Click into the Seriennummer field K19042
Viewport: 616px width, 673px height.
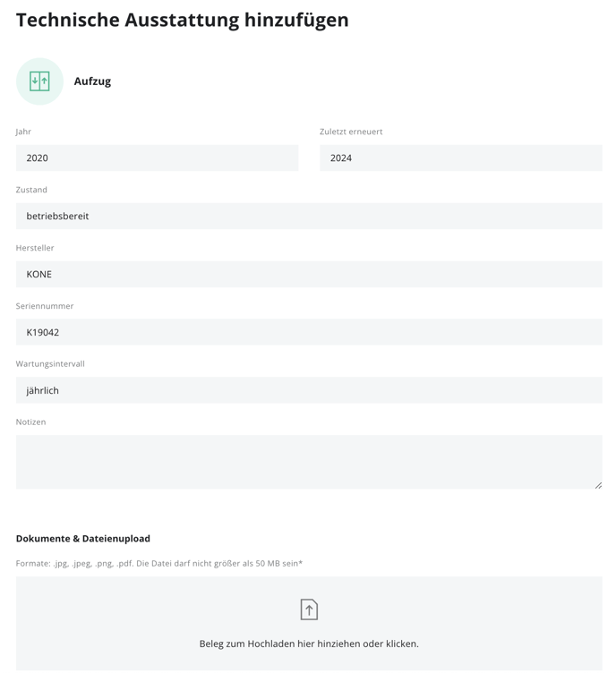(309, 332)
